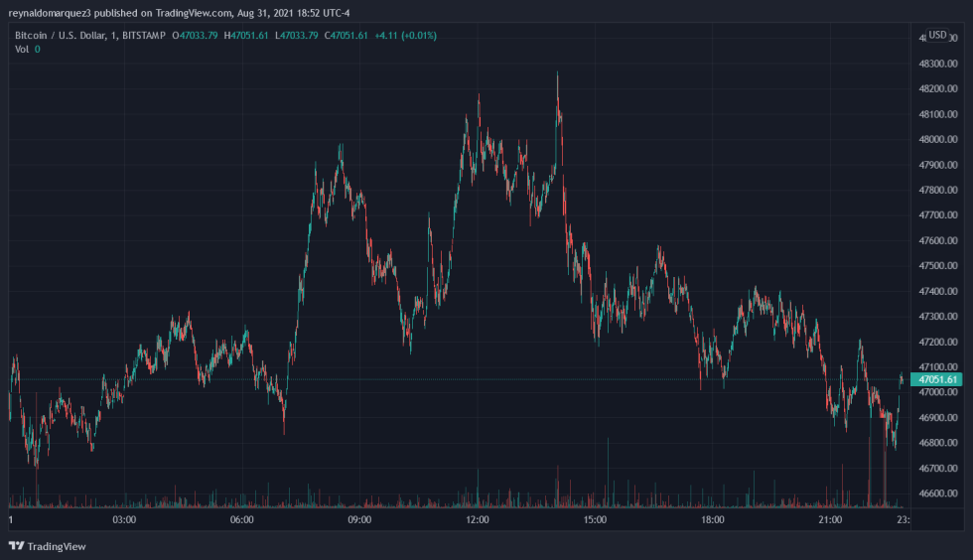Click the TradingView wordmark text at bottom
The image size is (973, 560).
[57, 546]
